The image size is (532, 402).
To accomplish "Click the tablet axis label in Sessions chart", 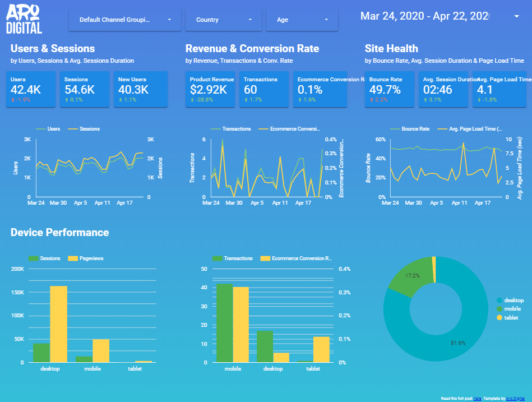I will pyautogui.click(x=135, y=369).
